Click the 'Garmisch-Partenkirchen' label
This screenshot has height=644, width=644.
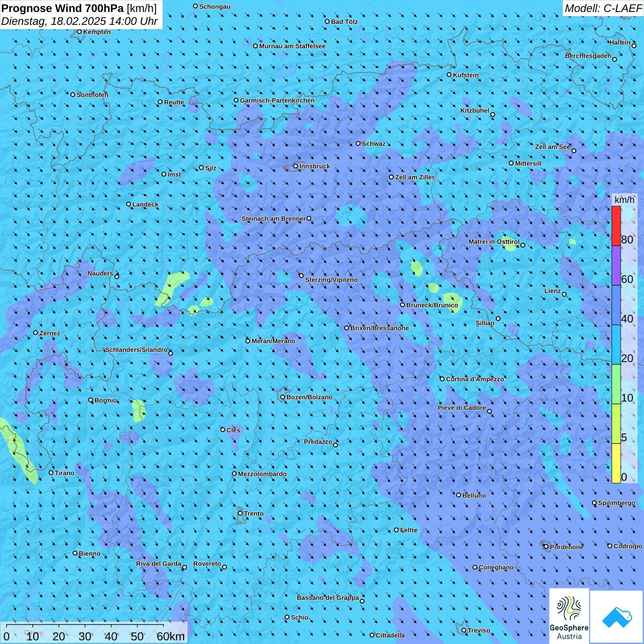[x=277, y=100]
